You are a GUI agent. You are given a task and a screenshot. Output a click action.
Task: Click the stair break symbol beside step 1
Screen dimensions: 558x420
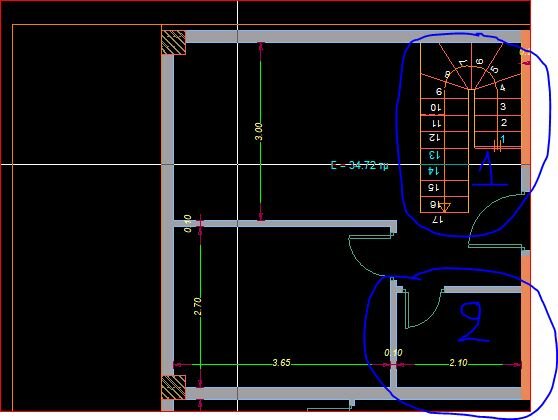[x=497, y=146]
